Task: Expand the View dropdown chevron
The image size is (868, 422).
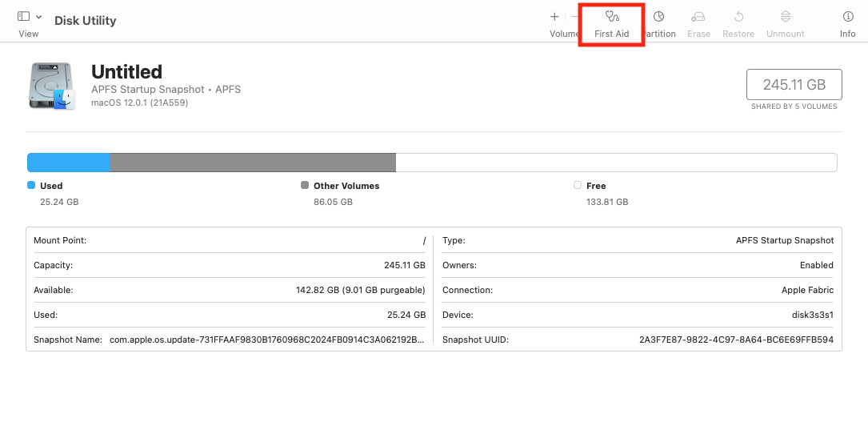Action: tap(38, 17)
